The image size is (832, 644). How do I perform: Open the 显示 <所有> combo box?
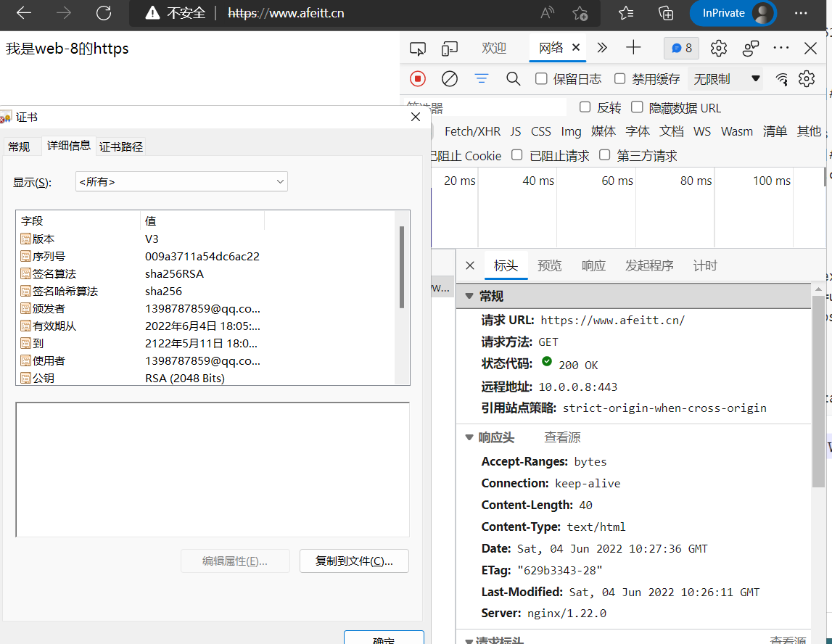[x=181, y=181]
